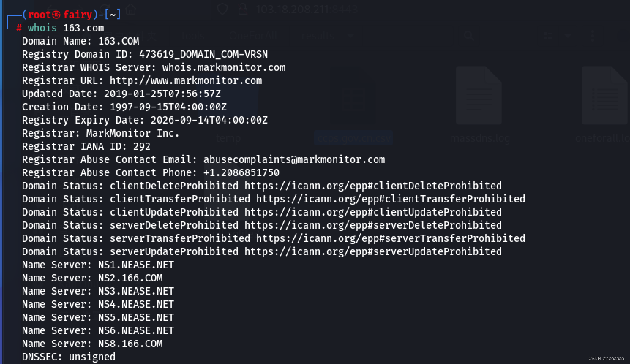Select the oneforall.log file icon
Viewport: 630px width, 364px height.
click(x=604, y=96)
